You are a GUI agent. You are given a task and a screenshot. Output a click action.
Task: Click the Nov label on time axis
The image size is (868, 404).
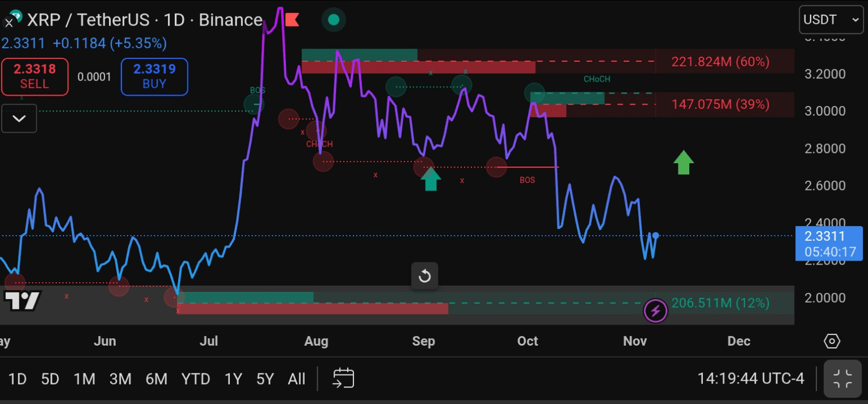point(635,341)
